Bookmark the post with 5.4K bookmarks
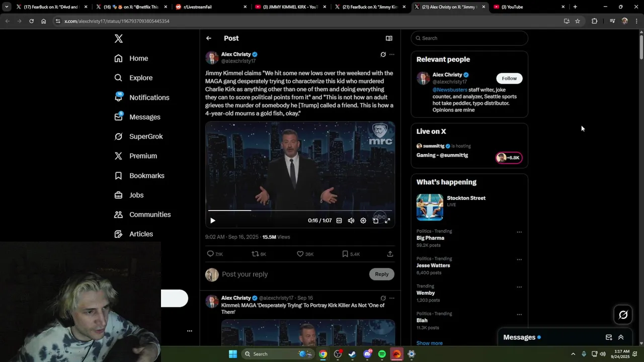Screen dimensions: 644x362 tap(351, 254)
